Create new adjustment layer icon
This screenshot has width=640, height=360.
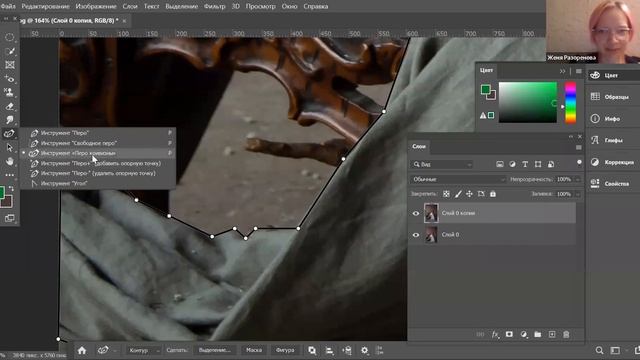point(523,334)
